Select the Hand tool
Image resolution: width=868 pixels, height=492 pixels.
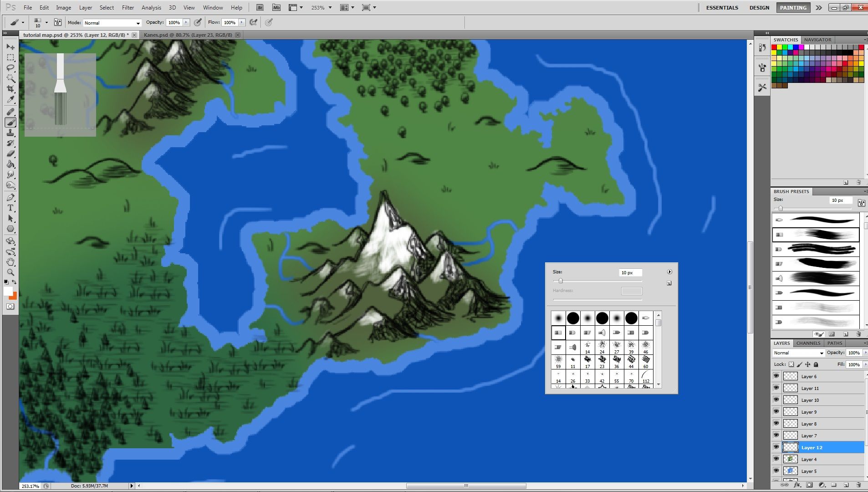(10, 262)
